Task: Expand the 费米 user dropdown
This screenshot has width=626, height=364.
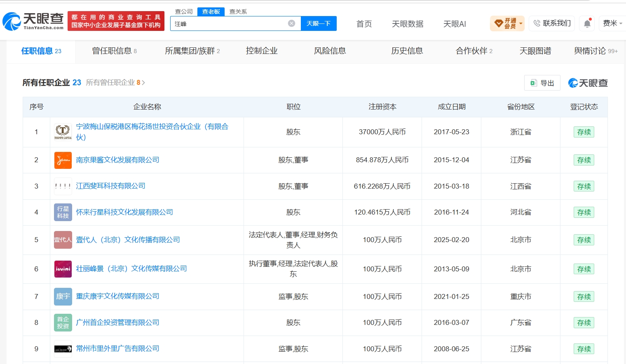Action: click(x=612, y=23)
